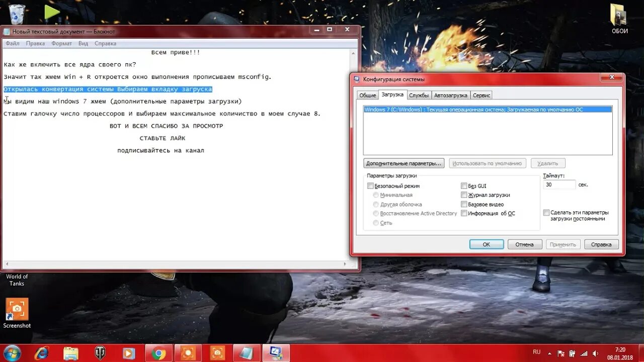Click Дополнительные параметры button
This screenshot has height=362, width=644.
pos(404,163)
